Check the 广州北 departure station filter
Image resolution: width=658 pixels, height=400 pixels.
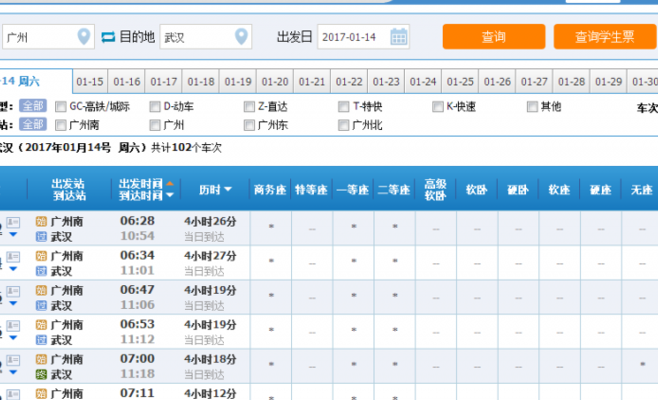tap(344, 125)
